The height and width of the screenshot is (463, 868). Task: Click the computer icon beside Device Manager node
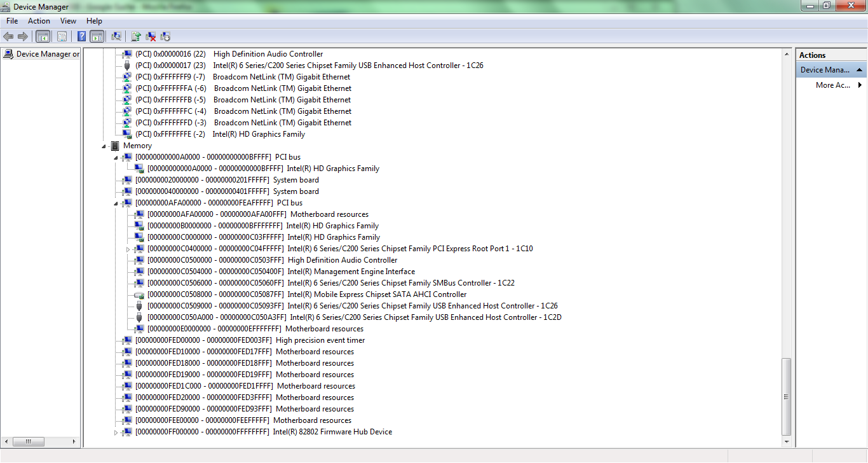(8, 54)
